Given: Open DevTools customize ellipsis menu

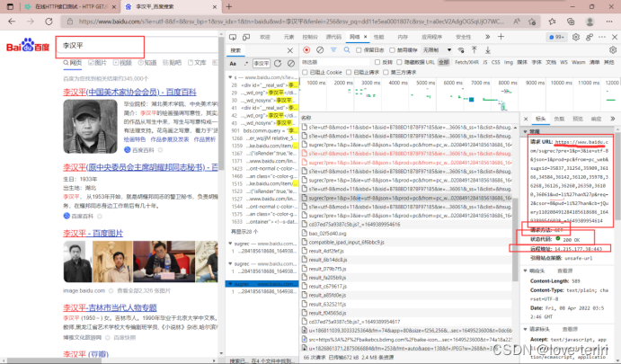Looking at the screenshot, I should 602,37.
